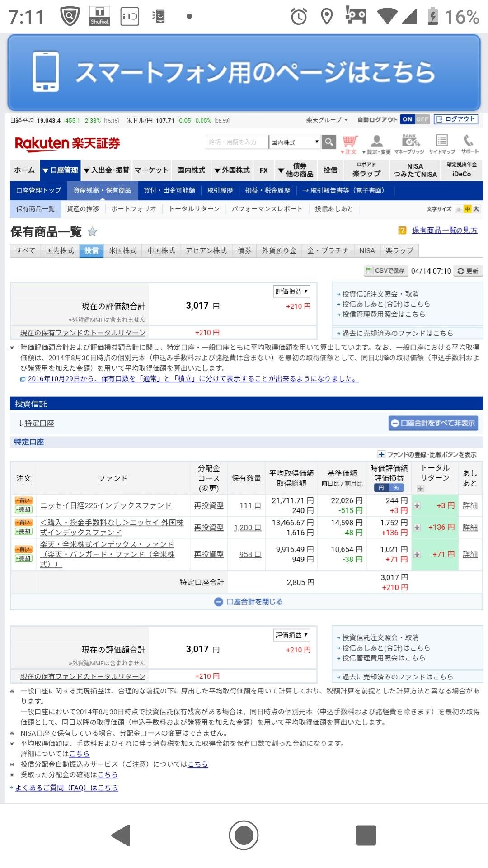Open the 投信 main menu item
The image size is (488, 868).
[x=330, y=170]
